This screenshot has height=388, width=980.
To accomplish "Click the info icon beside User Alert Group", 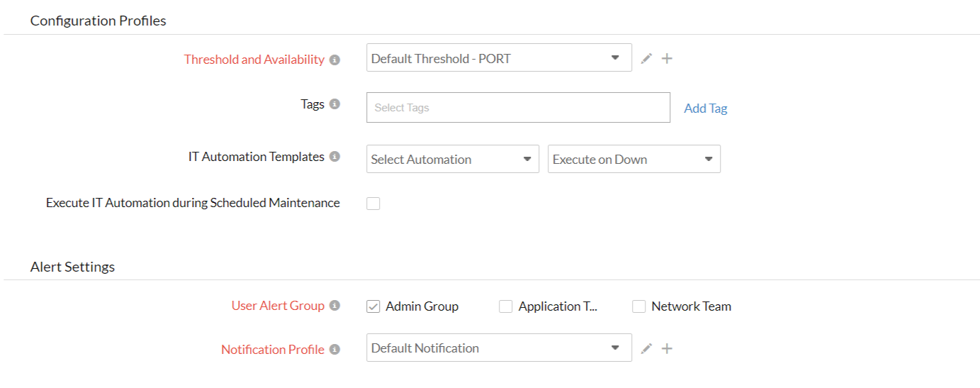I will [x=335, y=306].
